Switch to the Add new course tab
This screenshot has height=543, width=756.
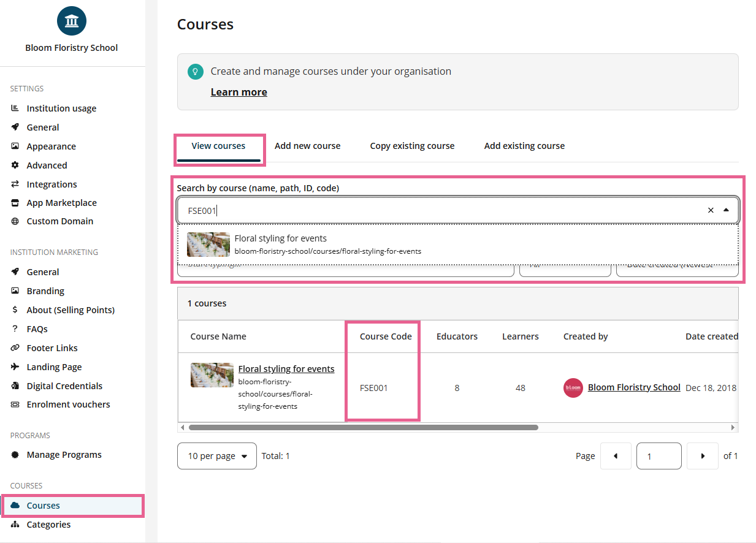(x=307, y=146)
